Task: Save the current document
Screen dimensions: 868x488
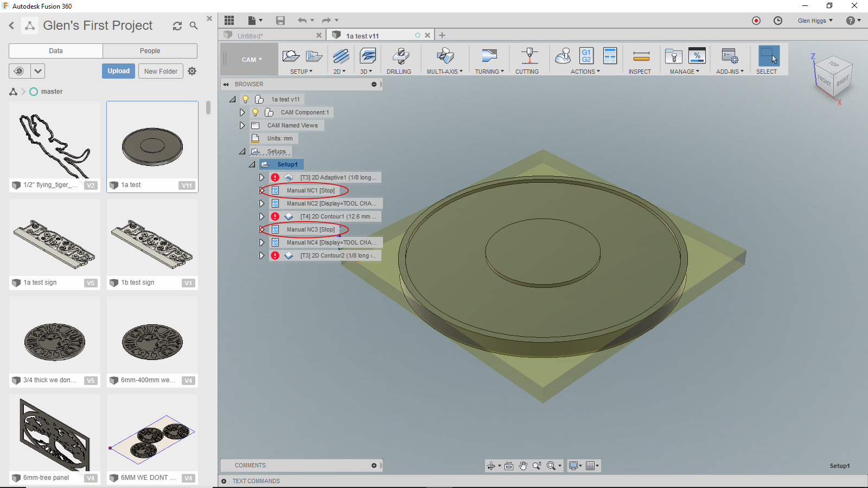Action: pos(280,21)
